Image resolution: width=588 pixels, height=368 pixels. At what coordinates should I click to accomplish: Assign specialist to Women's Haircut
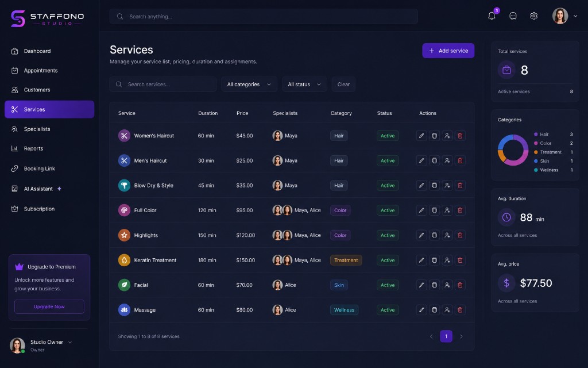447,136
